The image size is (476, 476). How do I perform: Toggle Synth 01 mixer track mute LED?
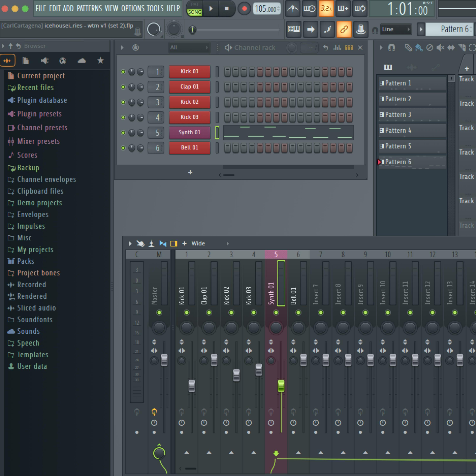click(276, 313)
